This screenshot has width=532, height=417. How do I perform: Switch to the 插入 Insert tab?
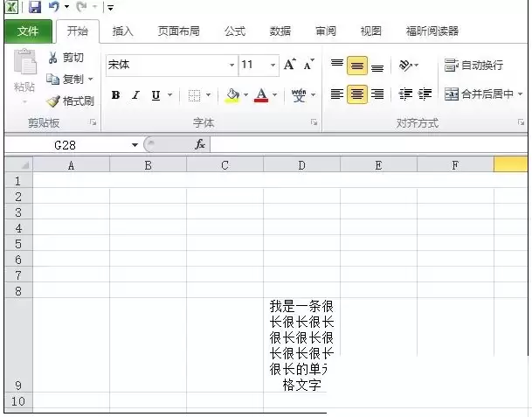tap(123, 31)
